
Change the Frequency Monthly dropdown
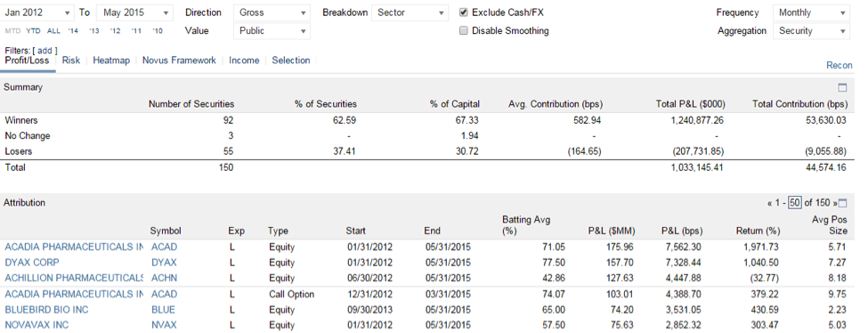pyautogui.click(x=811, y=12)
